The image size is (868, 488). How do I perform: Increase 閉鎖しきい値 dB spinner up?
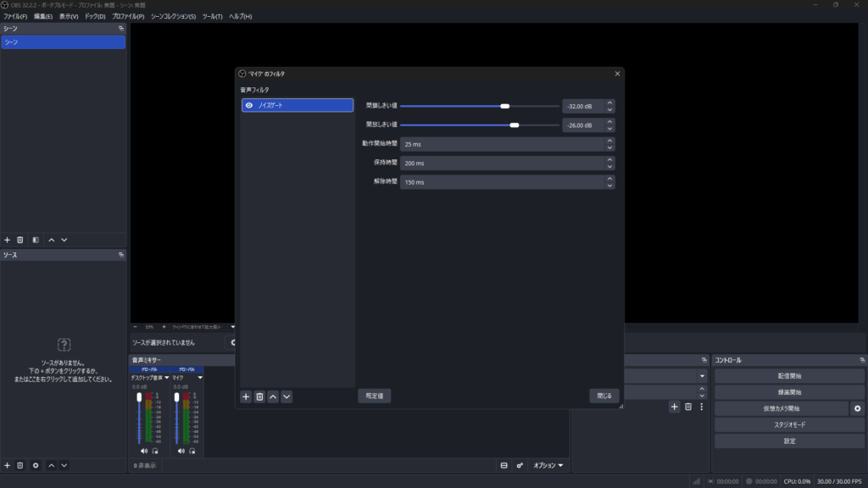pos(609,103)
